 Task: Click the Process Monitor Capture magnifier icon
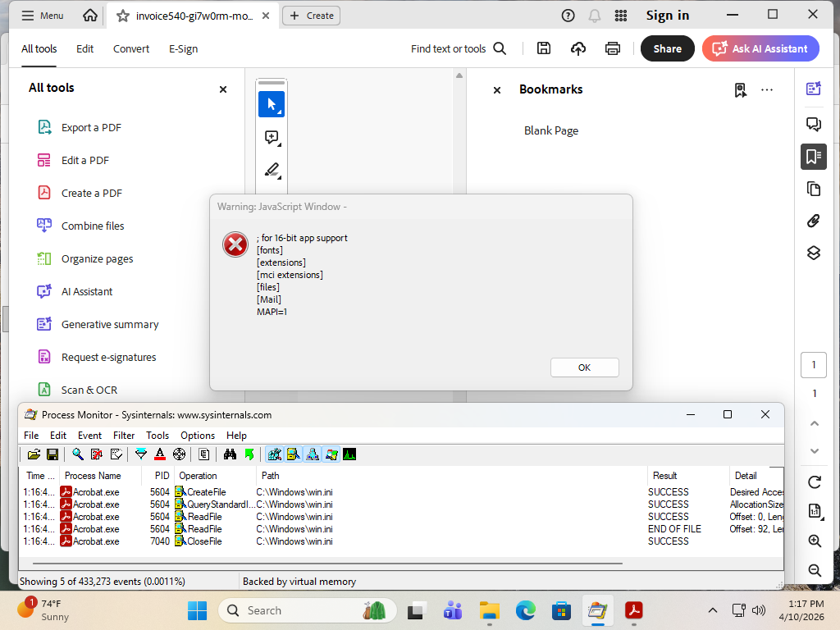pos(78,454)
